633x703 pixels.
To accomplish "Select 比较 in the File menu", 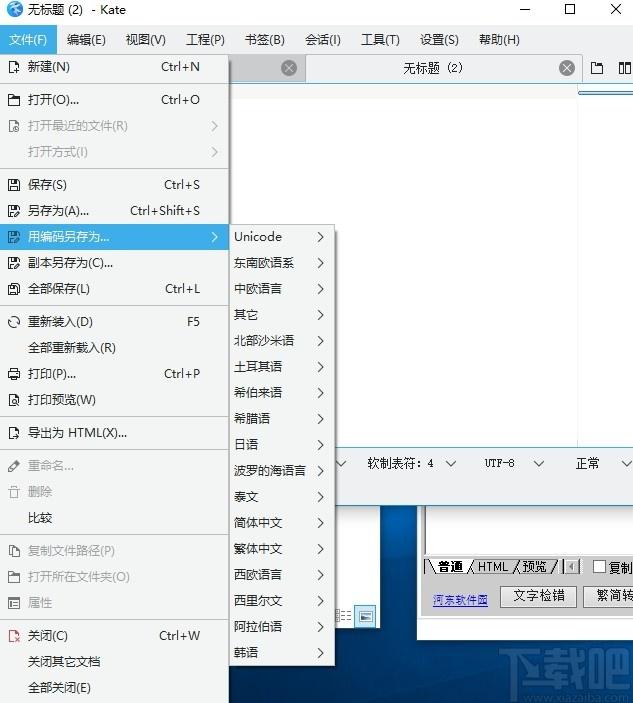I will pyautogui.click(x=114, y=518).
